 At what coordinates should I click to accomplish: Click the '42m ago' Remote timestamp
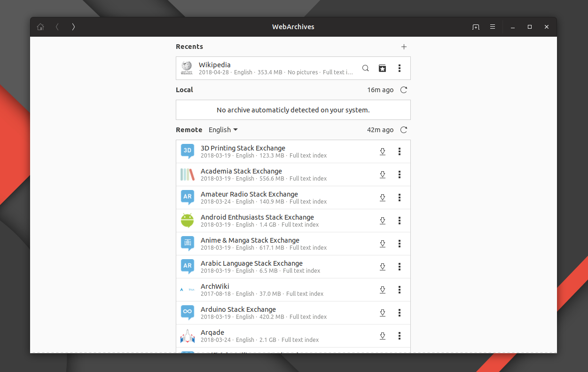tap(380, 130)
